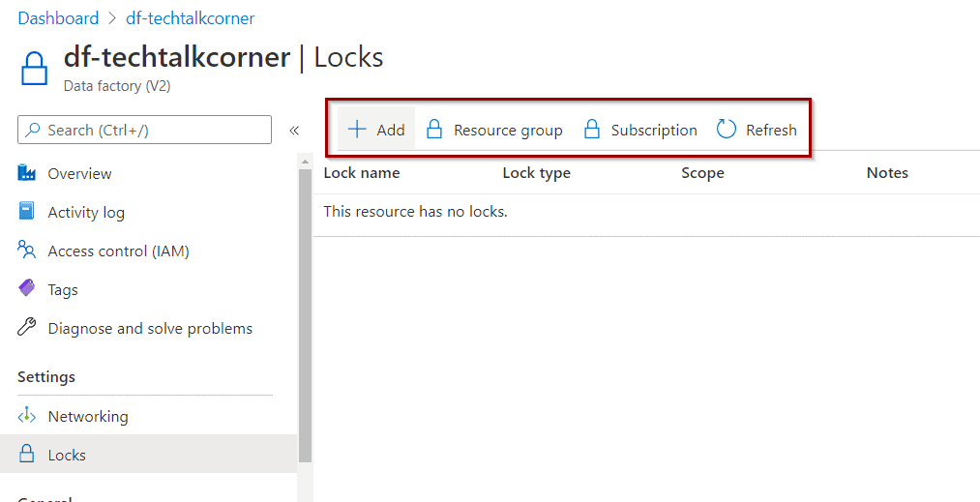
Task: Click the Scope column header
Action: [x=702, y=173]
